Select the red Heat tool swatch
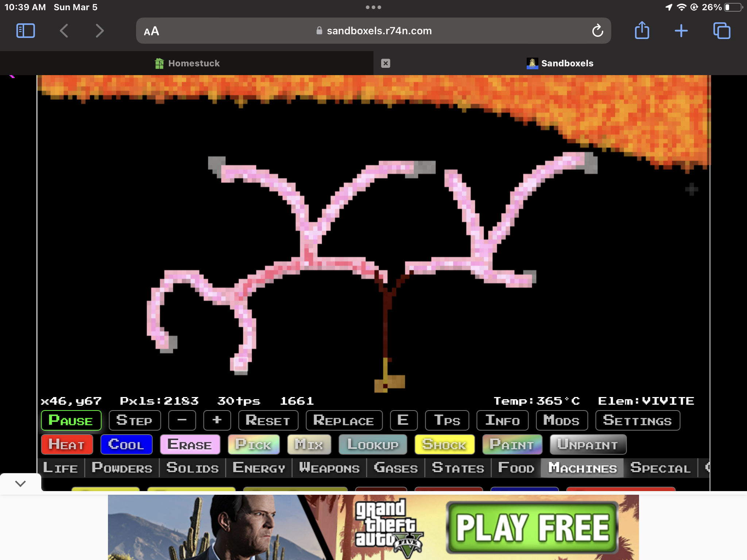 point(67,444)
